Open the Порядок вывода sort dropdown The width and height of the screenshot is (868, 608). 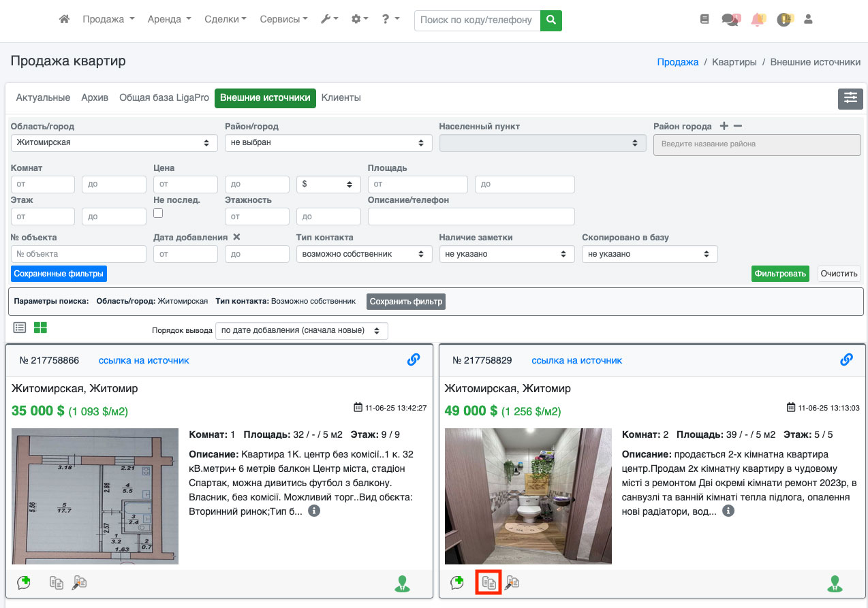(x=301, y=331)
